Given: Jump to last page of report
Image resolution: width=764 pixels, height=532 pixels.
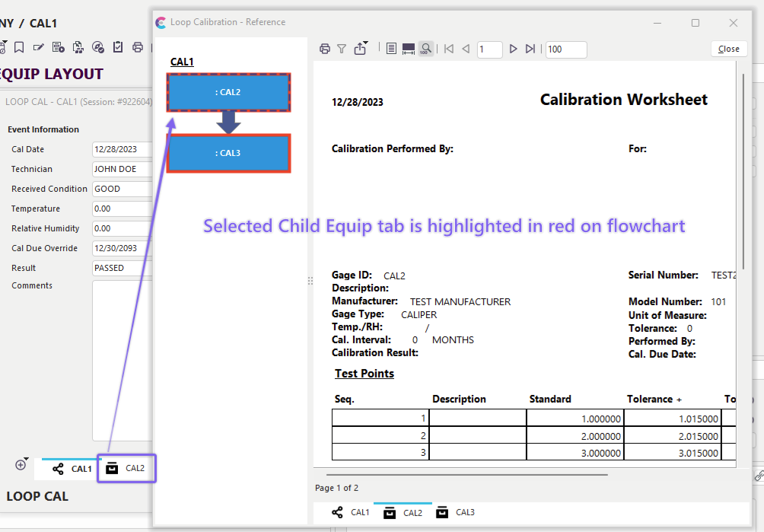Looking at the screenshot, I should [530, 49].
